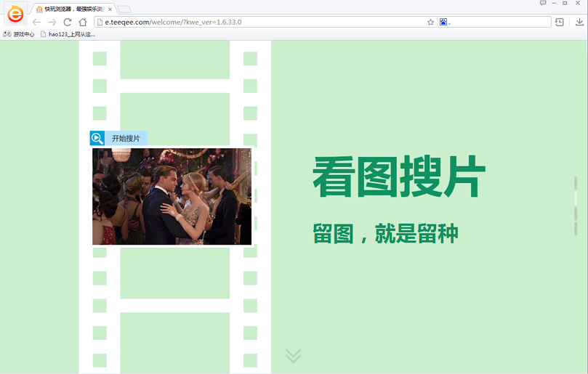The height and width of the screenshot is (374, 588).
Task: Click the blue play-search magnifier icon
Action: [97, 138]
